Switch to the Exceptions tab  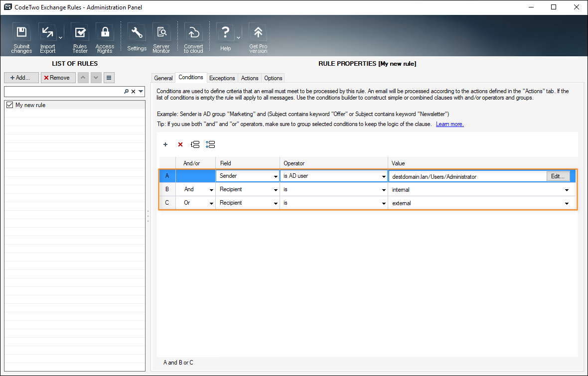tap(222, 78)
